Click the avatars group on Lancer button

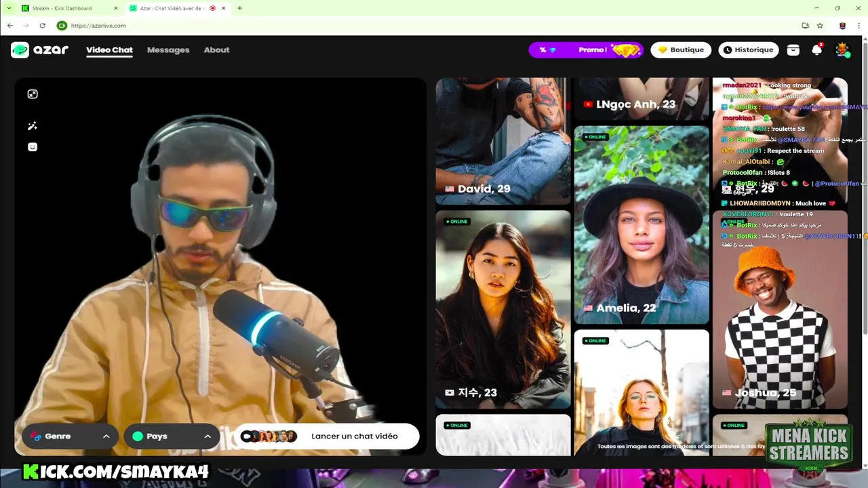pyautogui.click(x=269, y=436)
